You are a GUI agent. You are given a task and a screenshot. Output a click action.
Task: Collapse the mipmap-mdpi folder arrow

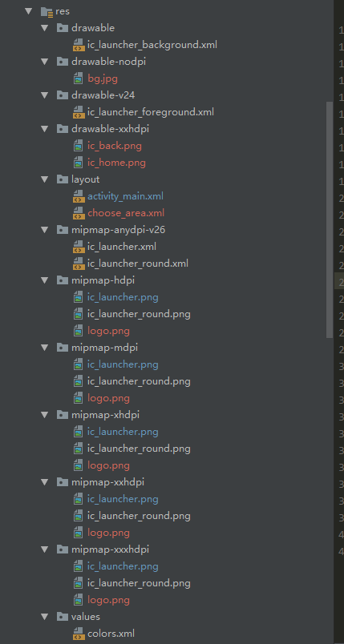[x=44, y=348]
